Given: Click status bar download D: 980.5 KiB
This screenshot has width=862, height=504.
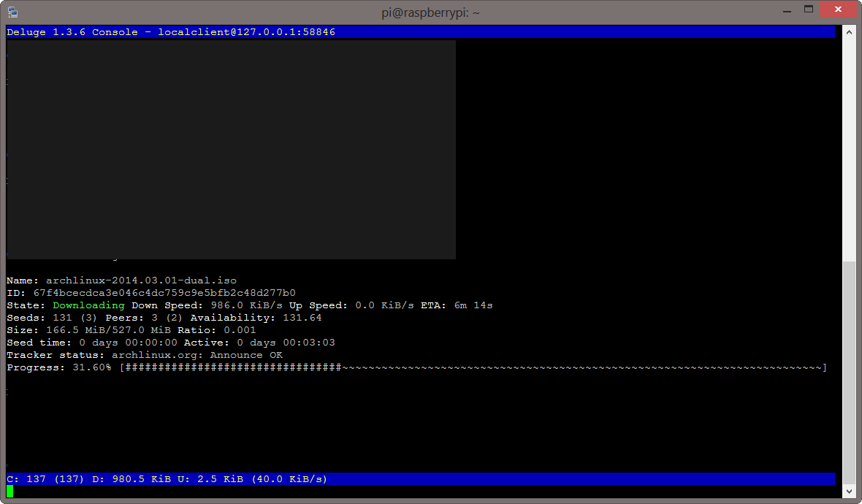Looking at the screenshot, I should click(x=131, y=479).
